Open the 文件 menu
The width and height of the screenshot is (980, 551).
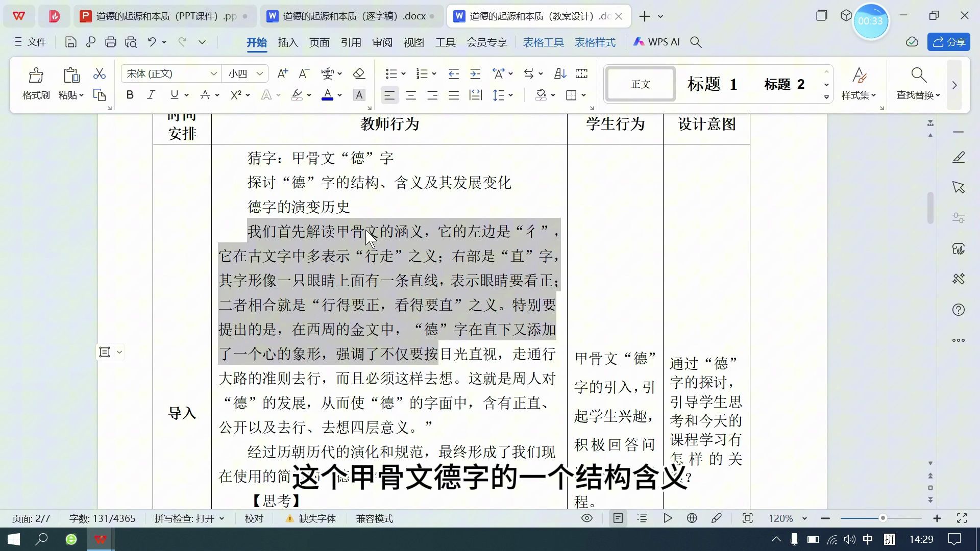(31, 42)
